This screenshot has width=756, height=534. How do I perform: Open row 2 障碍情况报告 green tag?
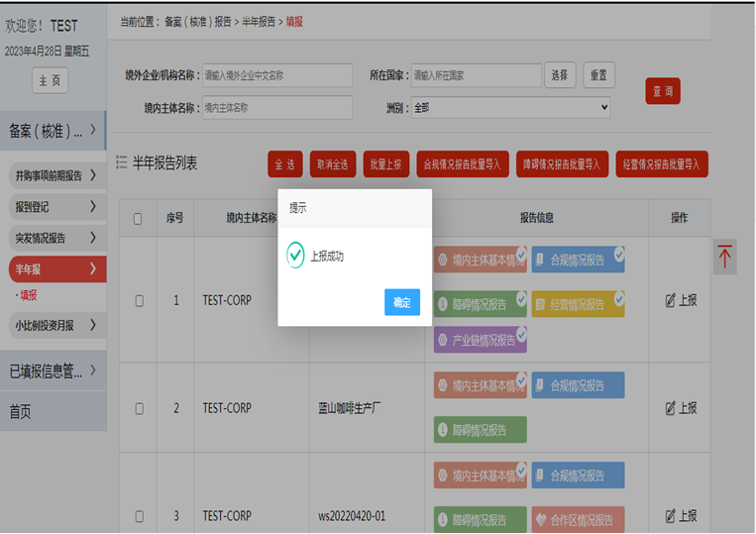pos(480,430)
